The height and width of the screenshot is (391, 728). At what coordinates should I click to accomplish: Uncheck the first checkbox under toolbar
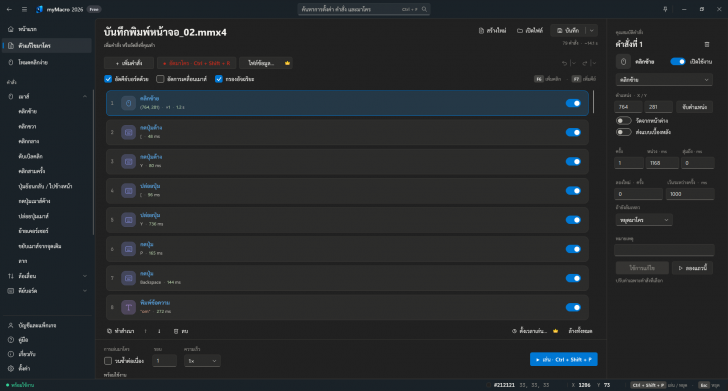[108, 79]
